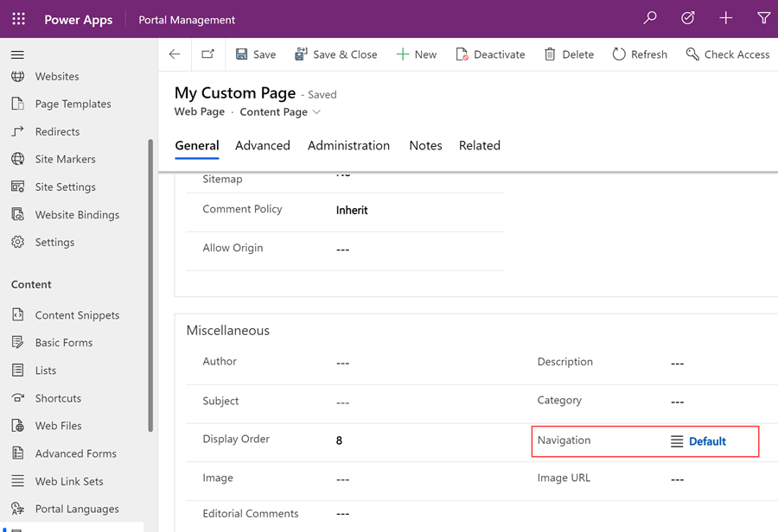Click the search magnifier icon
This screenshot has height=532, width=778.
click(650, 18)
